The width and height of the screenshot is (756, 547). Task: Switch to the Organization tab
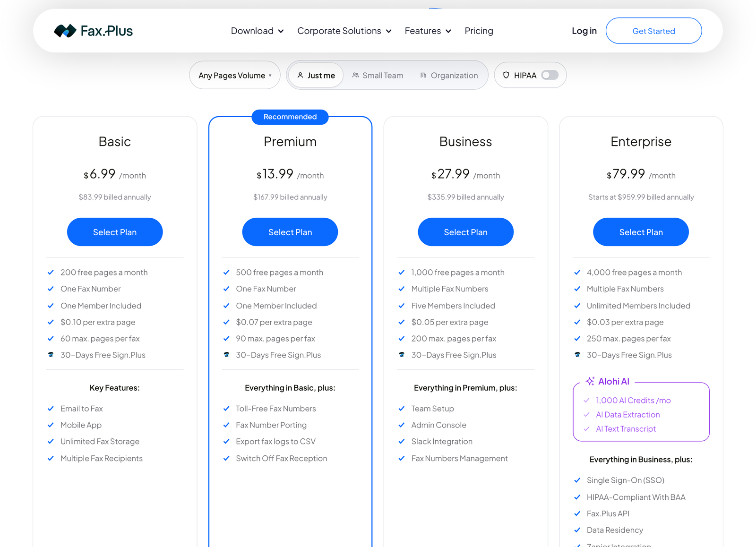[x=449, y=75]
